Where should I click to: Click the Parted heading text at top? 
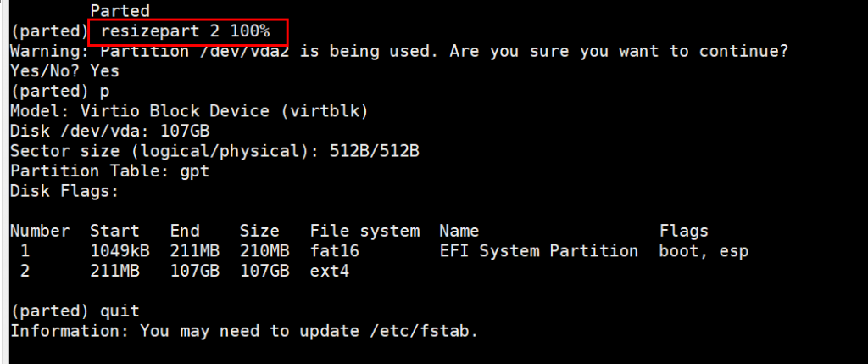pos(120,11)
